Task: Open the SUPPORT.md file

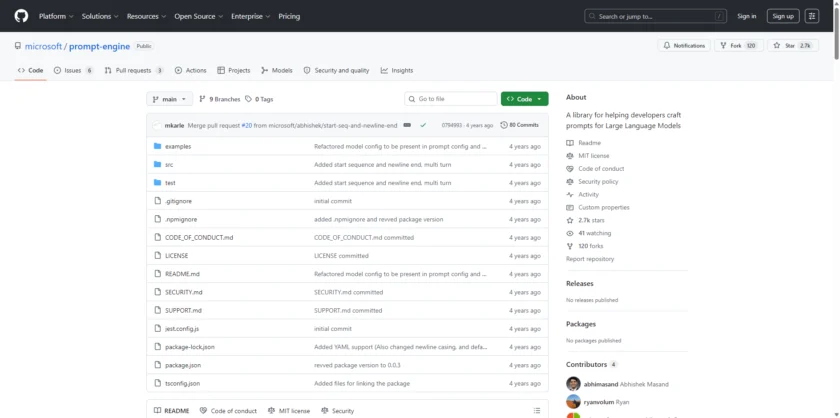Action: pyautogui.click(x=183, y=310)
